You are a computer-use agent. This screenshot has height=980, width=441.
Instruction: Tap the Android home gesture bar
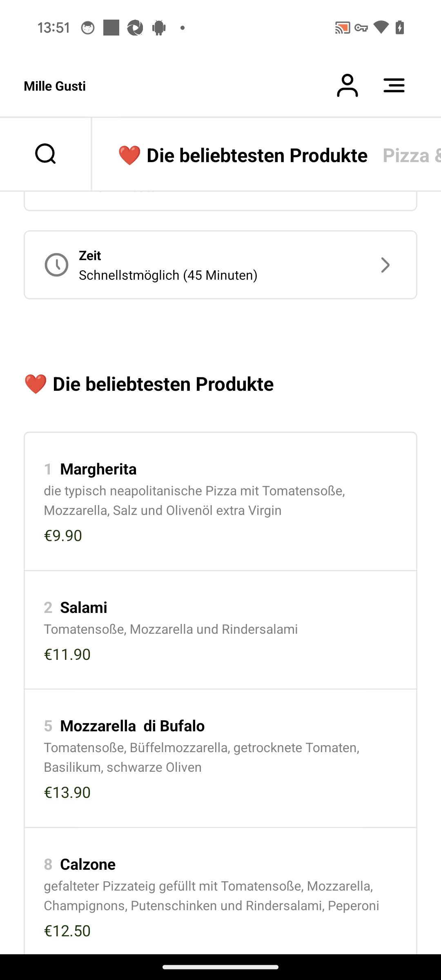pos(220,967)
